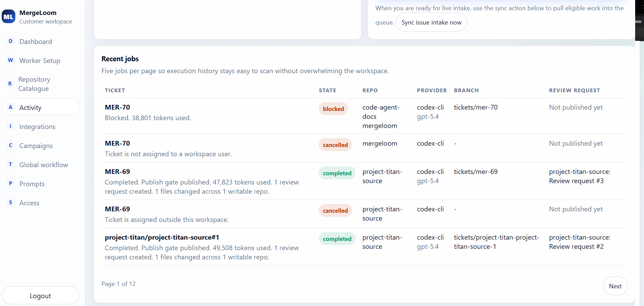Click branch tickets/mer-69
This screenshot has width=644, height=306.
[x=476, y=172]
